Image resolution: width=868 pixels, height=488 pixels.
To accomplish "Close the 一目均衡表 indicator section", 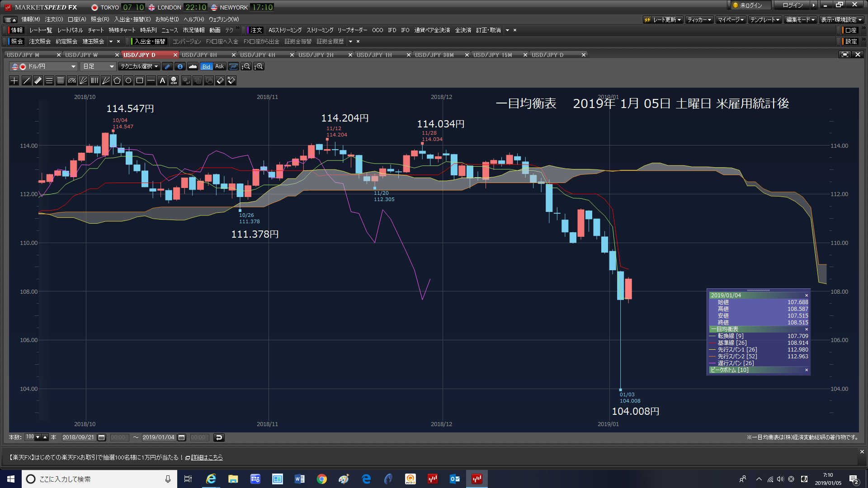I will pyautogui.click(x=807, y=329).
